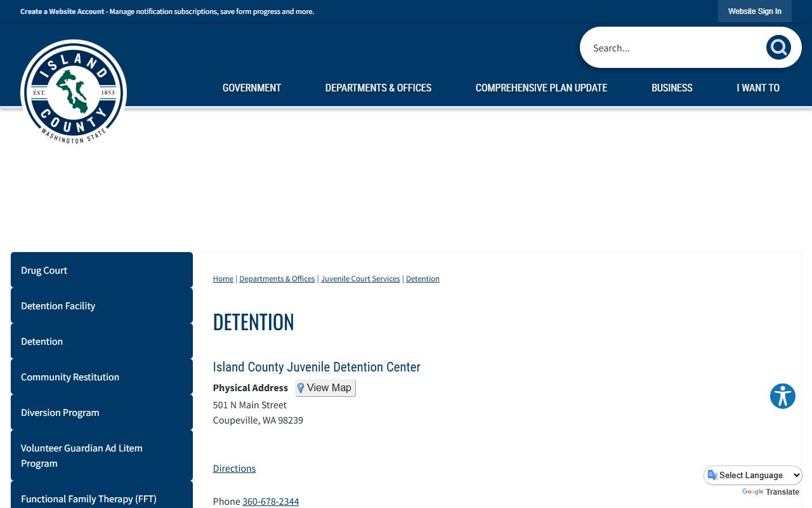812x508 pixels.
Task: Click the Google Translate link
Action: [771, 492]
